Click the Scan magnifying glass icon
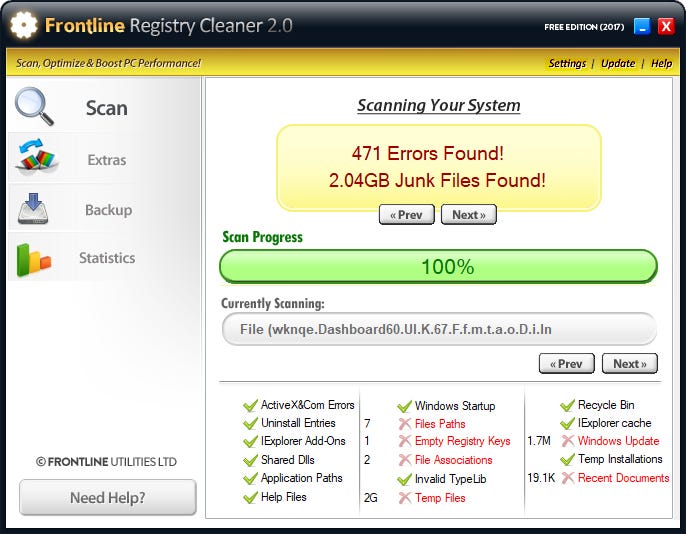The width and height of the screenshot is (686, 534). (x=34, y=106)
